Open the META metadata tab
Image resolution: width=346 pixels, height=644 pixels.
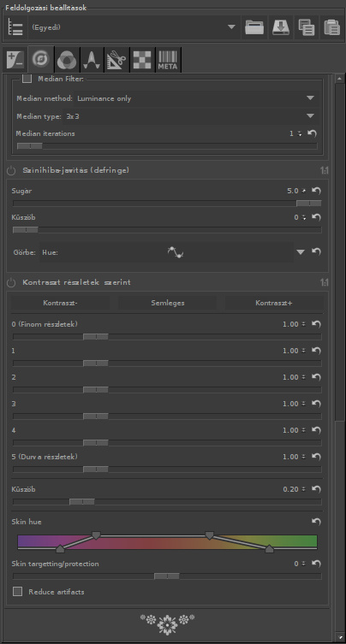click(x=168, y=61)
